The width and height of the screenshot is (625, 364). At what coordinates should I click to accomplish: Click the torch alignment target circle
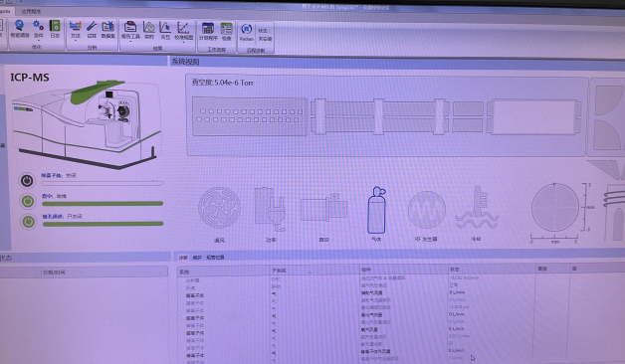click(555, 208)
